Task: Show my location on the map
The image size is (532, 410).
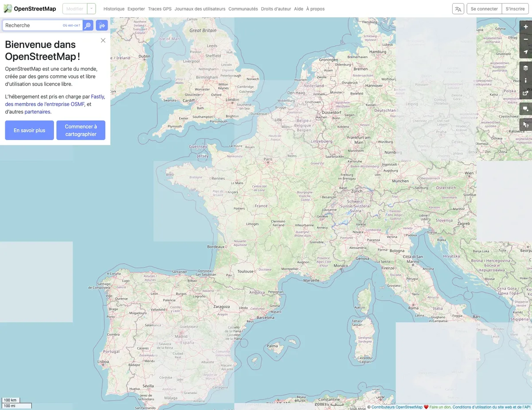Action: [526, 52]
